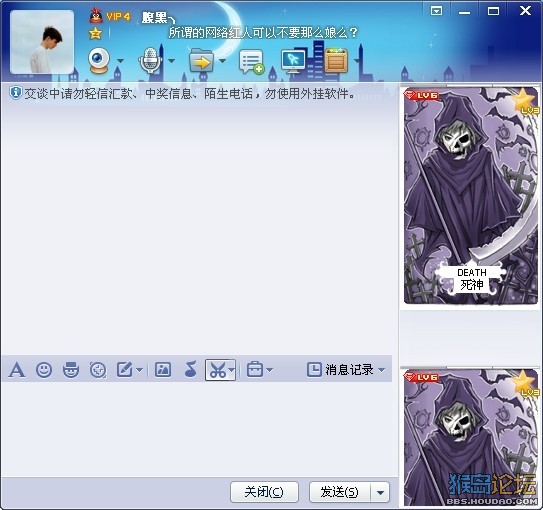Open the briefcase tools icon
543x510 pixels.
pos(255,369)
